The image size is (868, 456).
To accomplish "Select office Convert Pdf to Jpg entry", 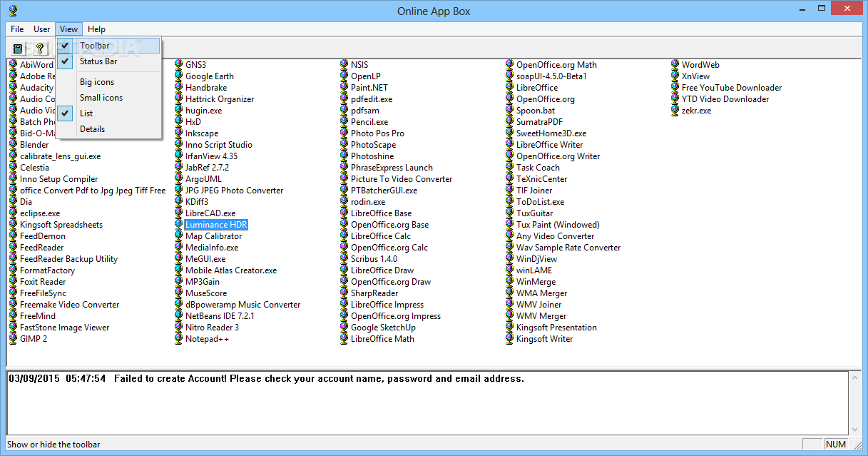I will pos(93,191).
